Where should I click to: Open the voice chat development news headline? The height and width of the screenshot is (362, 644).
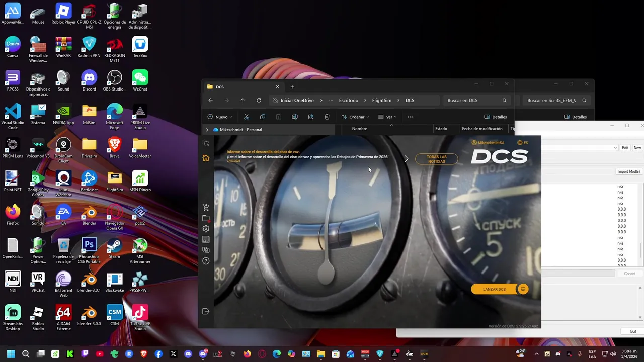(x=263, y=152)
